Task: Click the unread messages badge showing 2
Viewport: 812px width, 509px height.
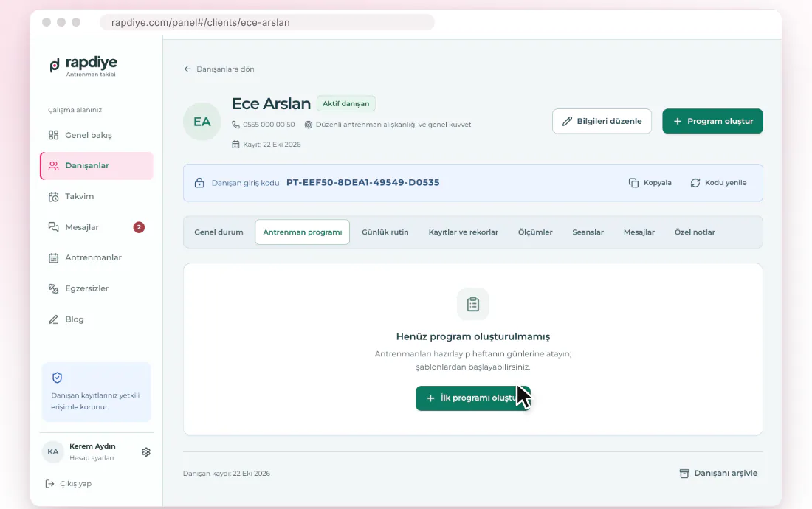Action: tap(139, 227)
